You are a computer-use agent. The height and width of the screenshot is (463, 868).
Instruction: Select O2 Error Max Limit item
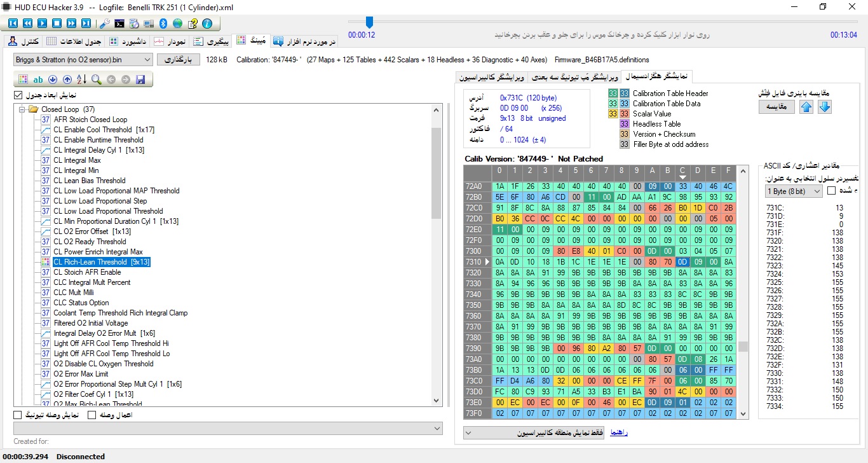[x=81, y=374]
